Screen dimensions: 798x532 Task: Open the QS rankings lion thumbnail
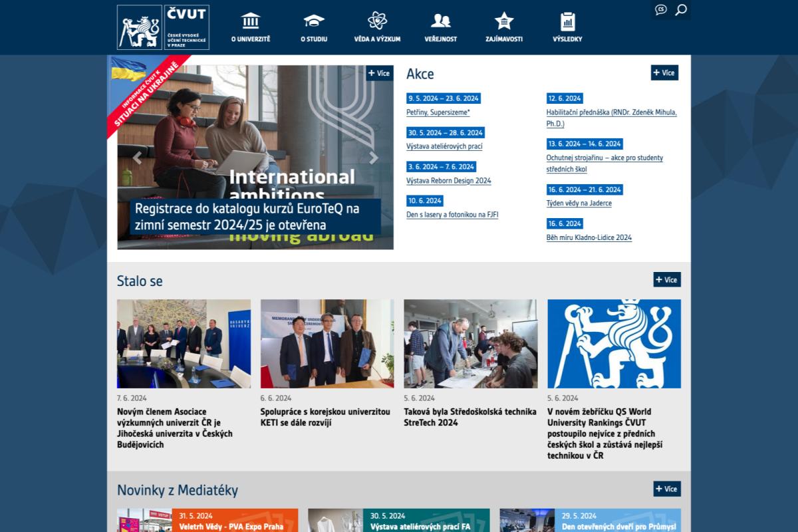[x=614, y=344]
